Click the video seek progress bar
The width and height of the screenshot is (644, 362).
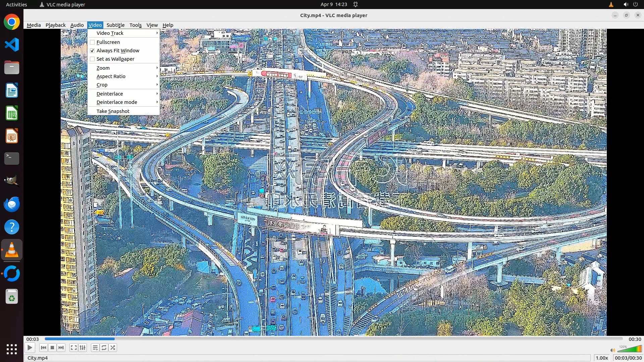(333, 339)
